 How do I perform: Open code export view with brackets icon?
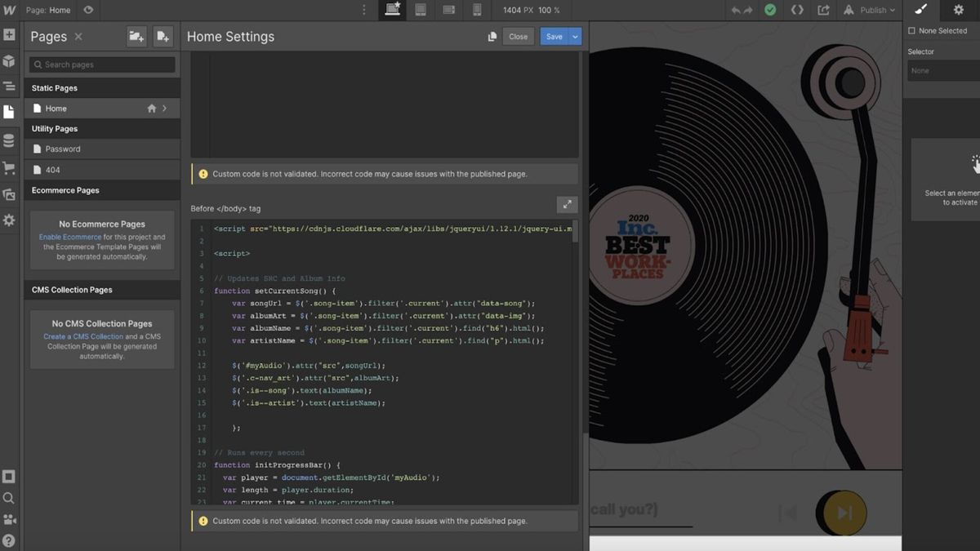pos(798,10)
